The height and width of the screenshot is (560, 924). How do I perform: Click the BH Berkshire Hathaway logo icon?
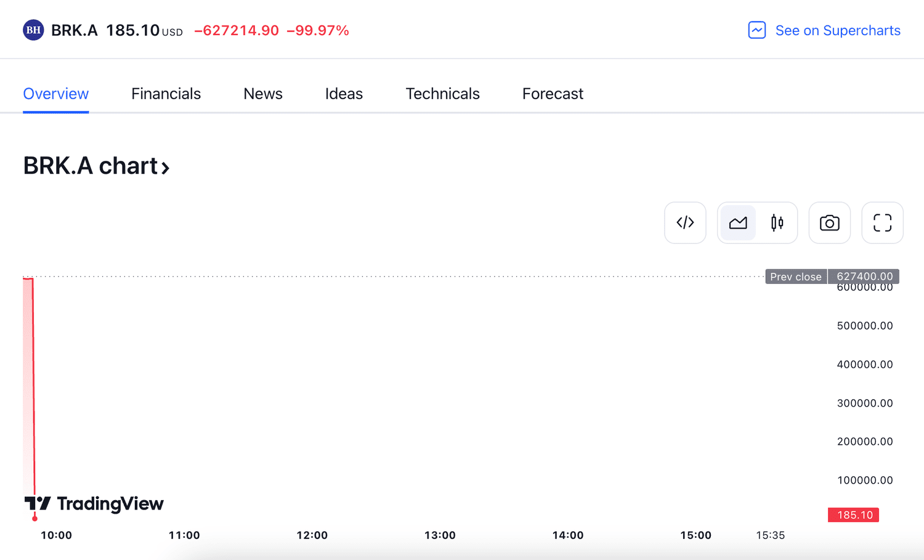33,30
